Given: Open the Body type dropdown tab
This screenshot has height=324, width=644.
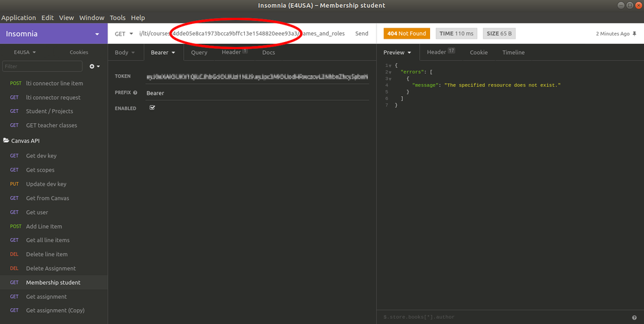Looking at the screenshot, I should [125, 53].
